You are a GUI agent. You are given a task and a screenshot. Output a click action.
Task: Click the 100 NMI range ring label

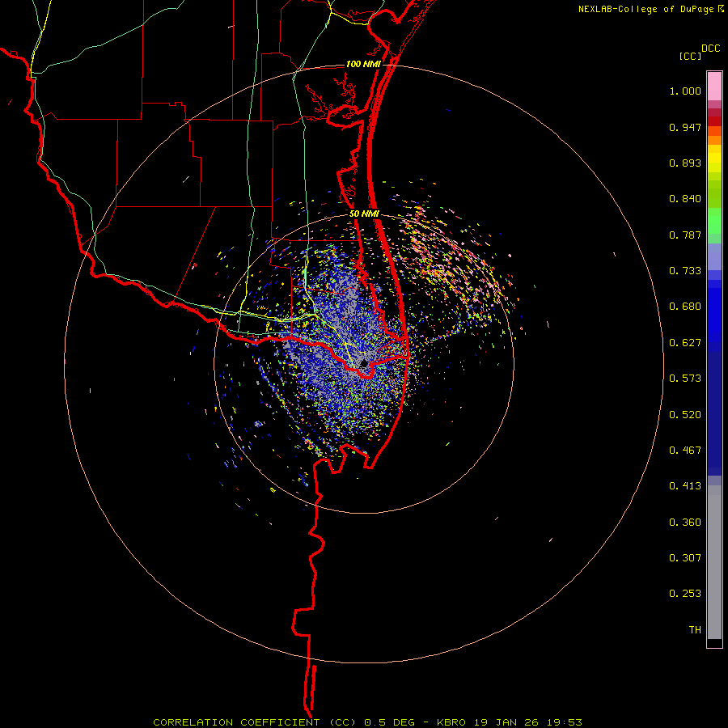point(363,64)
